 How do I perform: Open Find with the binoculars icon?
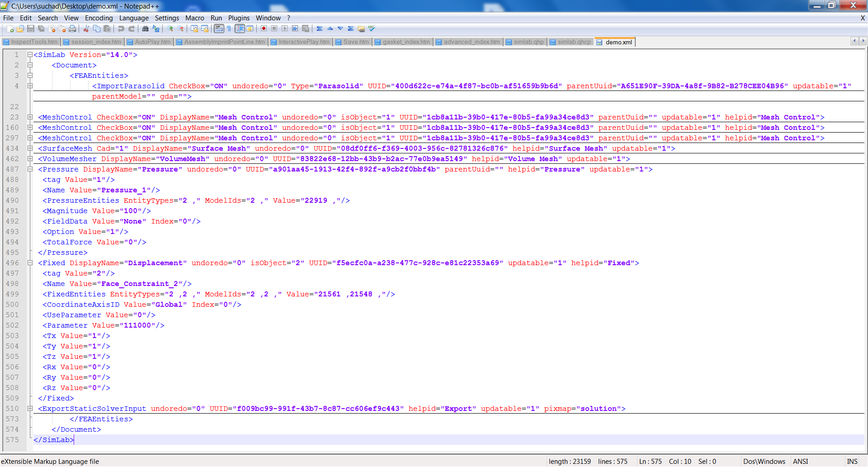click(x=145, y=29)
